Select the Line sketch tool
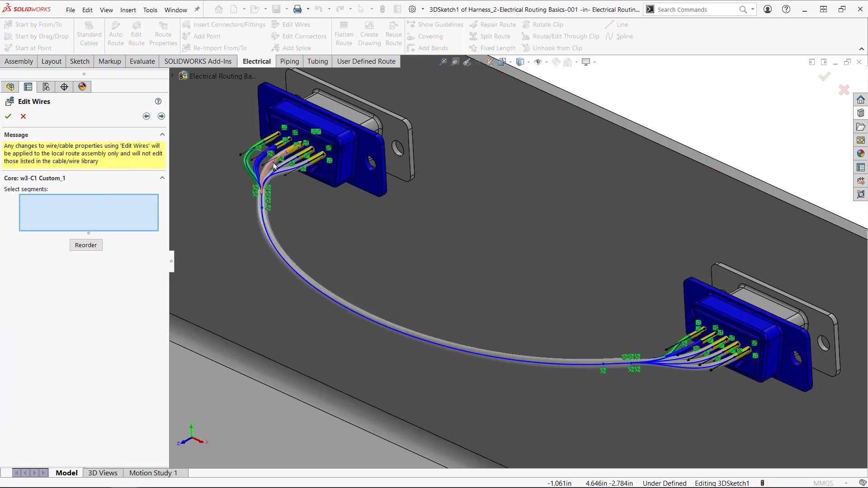868x488 pixels. pos(617,24)
